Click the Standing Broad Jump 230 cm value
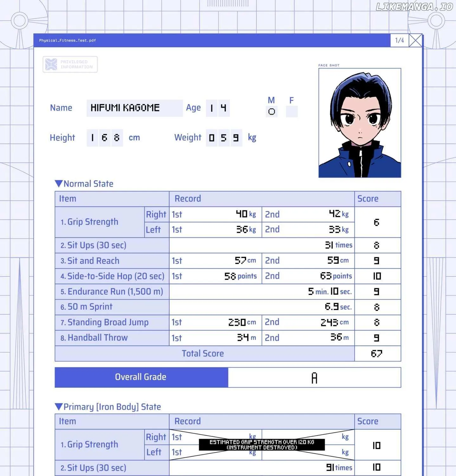 [x=242, y=322]
